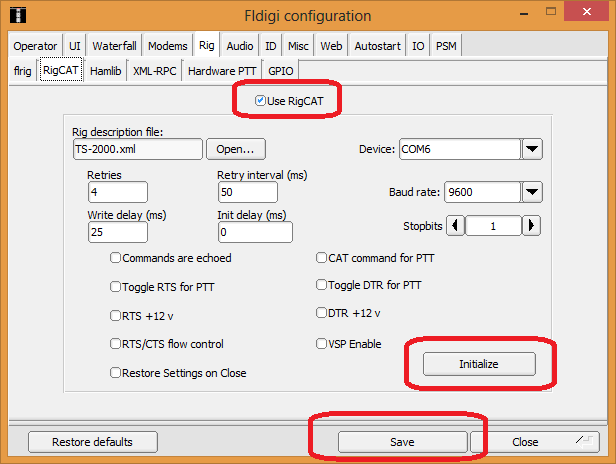616x464 pixels.
Task: Browse rig file with Open button
Action: pos(235,149)
